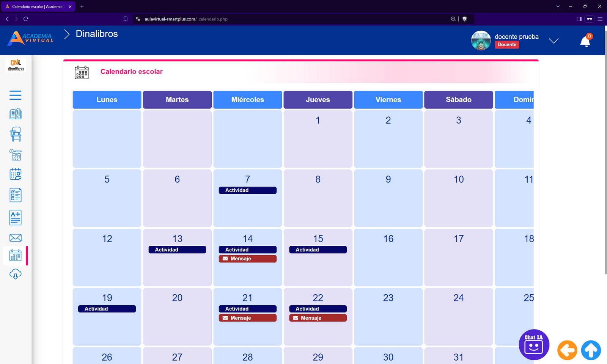Select day 16 in the calendar
This screenshot has height=364, width=607.
[x=388, y=257]
